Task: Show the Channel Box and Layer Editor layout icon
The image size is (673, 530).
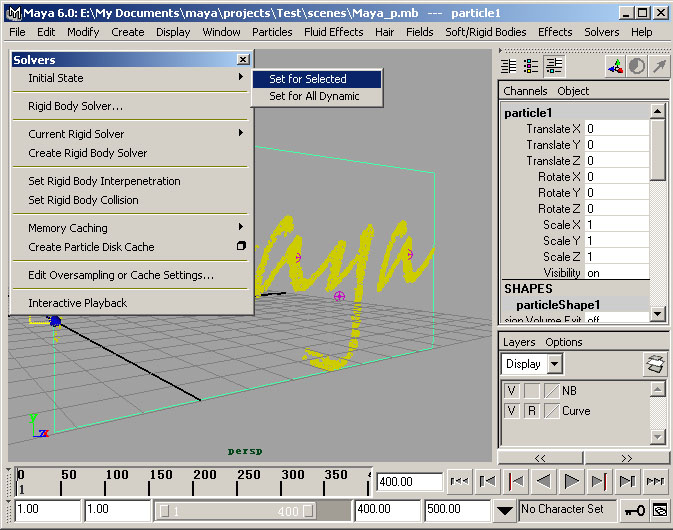Action: pyautogui.click(x=554, y=66)
